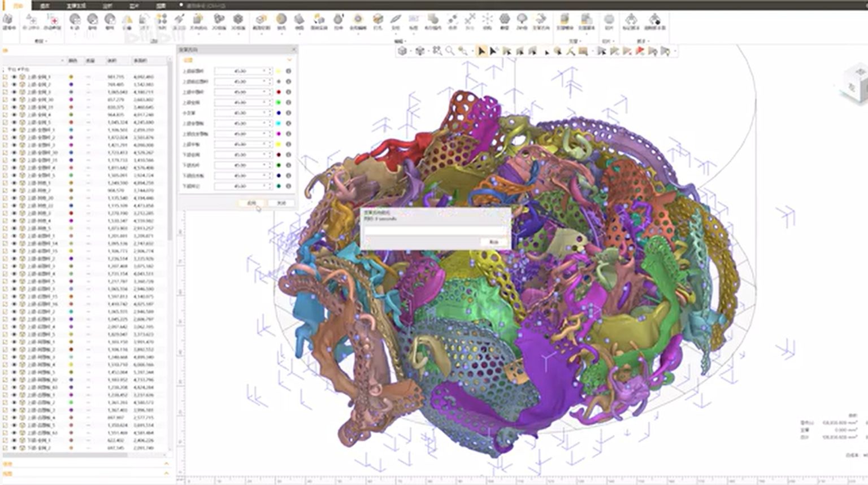The width and height of the screenshot is (868, 485).
Task: Toggle the eye icon of the last visible part row
Action: click(x=14, y=448)
